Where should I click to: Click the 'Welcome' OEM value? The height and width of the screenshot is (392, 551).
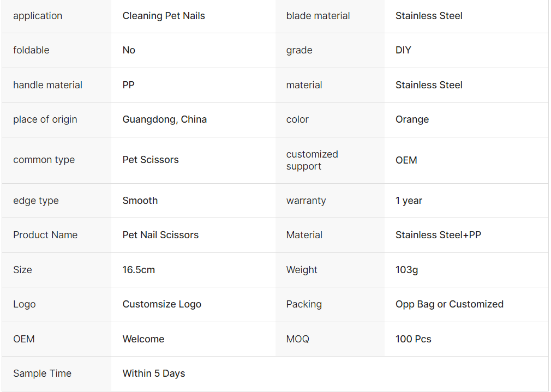click(143, 339)
